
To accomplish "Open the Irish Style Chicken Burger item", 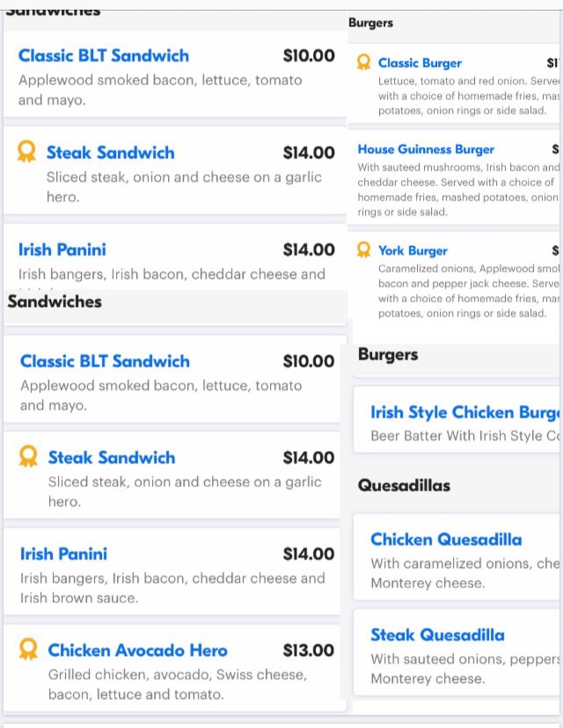I will pos(464,412).
